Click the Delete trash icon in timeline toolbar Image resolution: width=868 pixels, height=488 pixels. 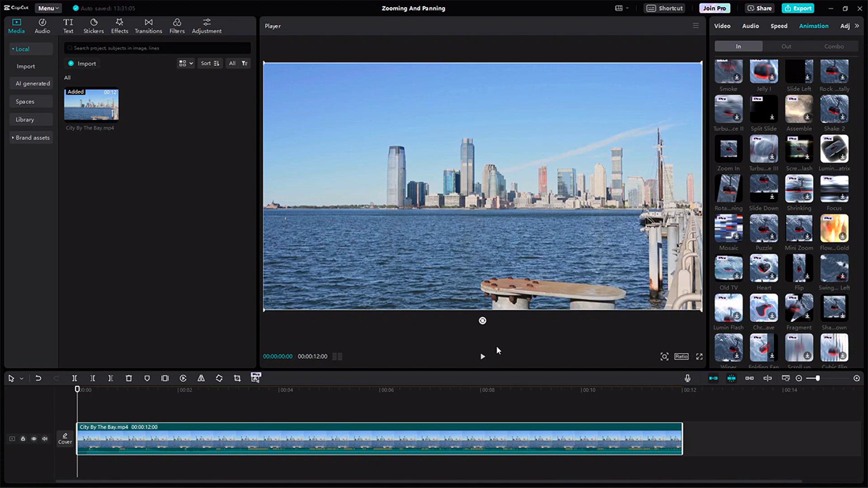129,379
